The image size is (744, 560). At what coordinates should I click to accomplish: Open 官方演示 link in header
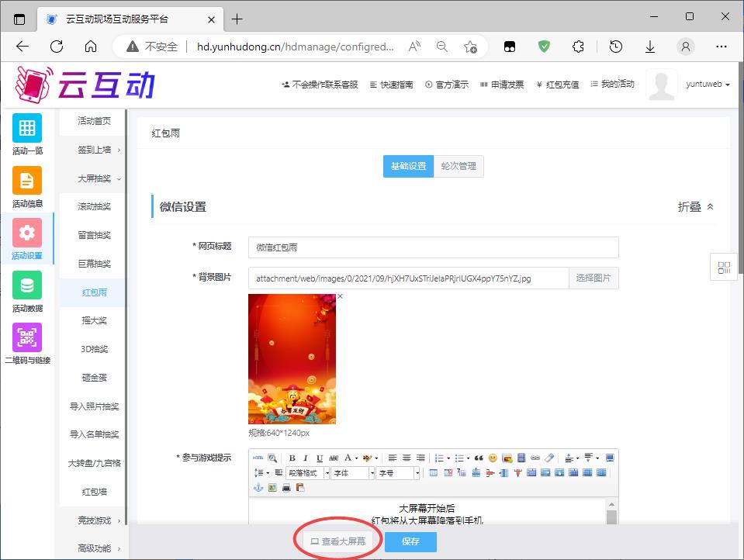[x=447, y=85]
